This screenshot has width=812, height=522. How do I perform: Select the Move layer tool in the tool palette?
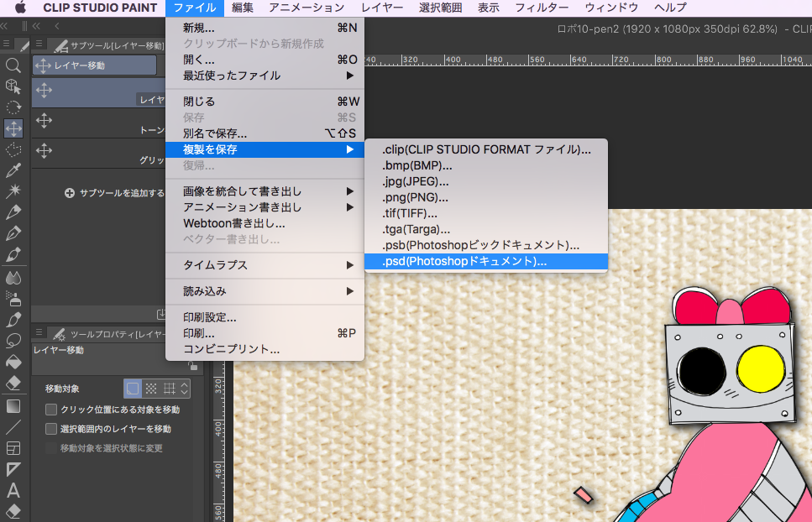[13, 128]
